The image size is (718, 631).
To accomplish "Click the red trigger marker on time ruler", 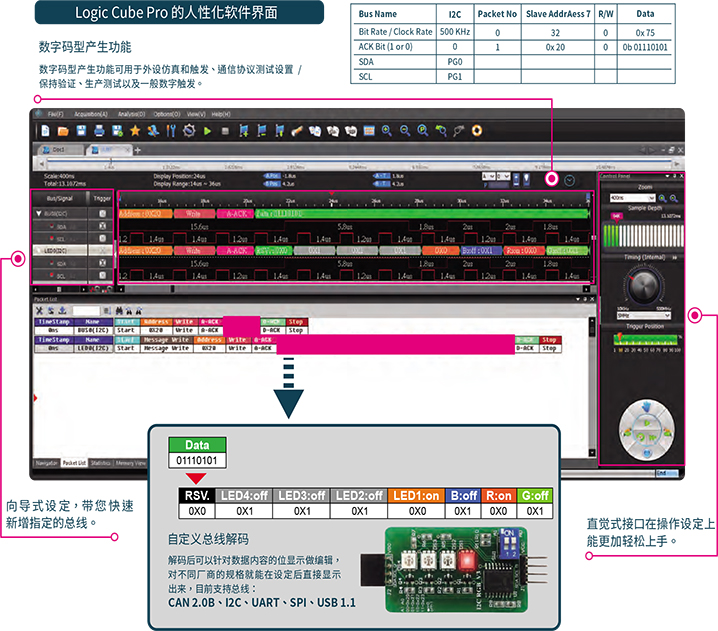I will (x=331, y=194).
